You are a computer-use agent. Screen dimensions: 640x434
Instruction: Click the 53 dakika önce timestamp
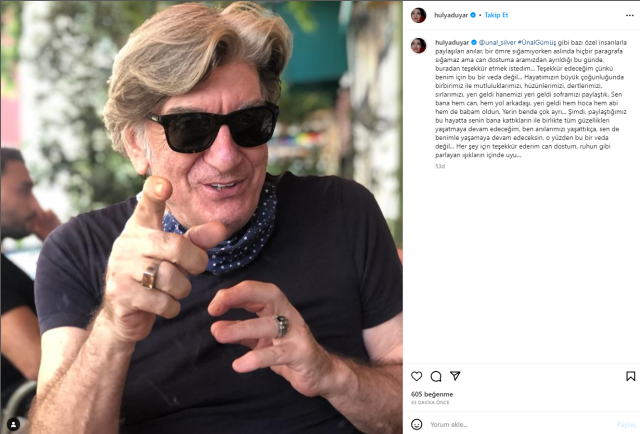pyautogui.click(x=430, y=403)
